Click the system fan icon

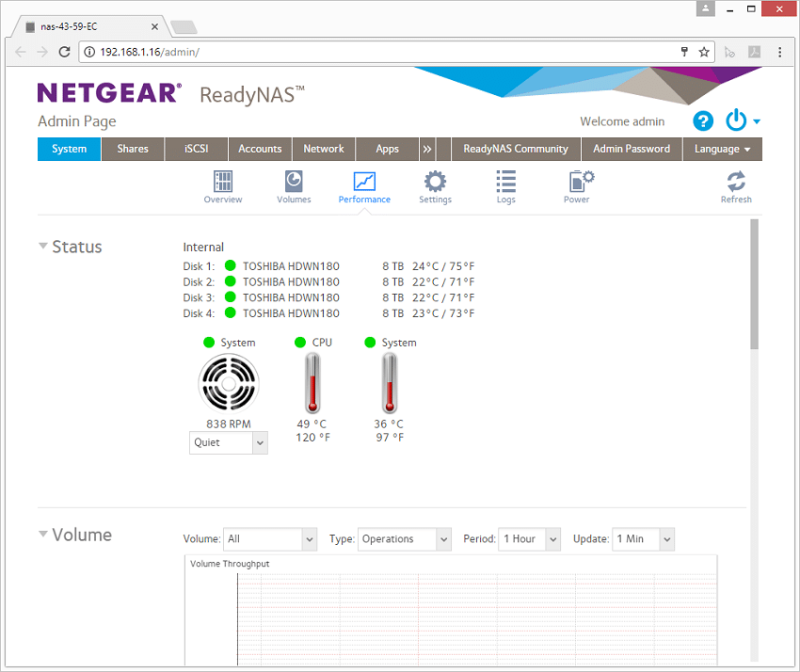(229, 384)
